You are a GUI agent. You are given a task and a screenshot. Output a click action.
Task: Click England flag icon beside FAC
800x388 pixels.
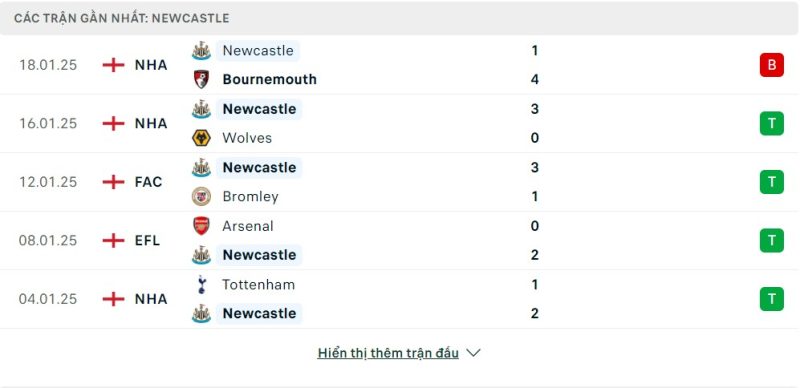pyautogui.click(x=113, y=182)
